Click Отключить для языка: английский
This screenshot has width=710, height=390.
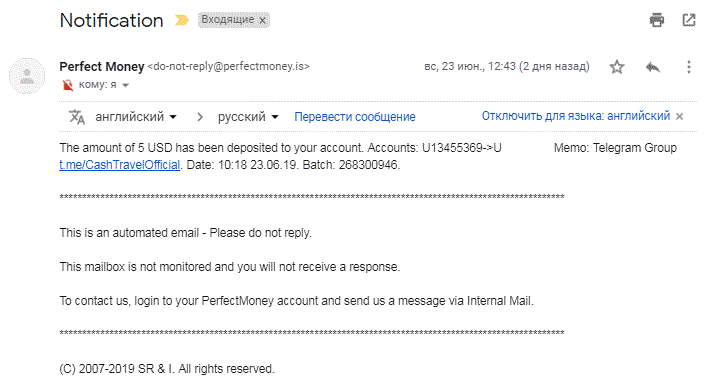point(576,116)
